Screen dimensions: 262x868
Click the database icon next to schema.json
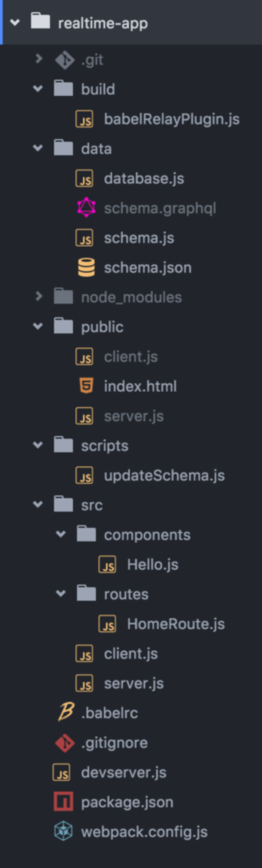[86, 267]
